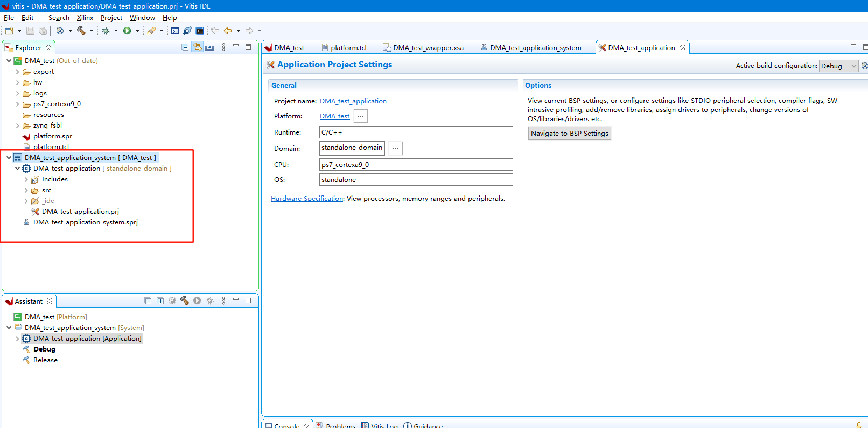Open the Xilinx menu
Image resolution: width=868 pixels, height=428 pixels.
(85, 18)
